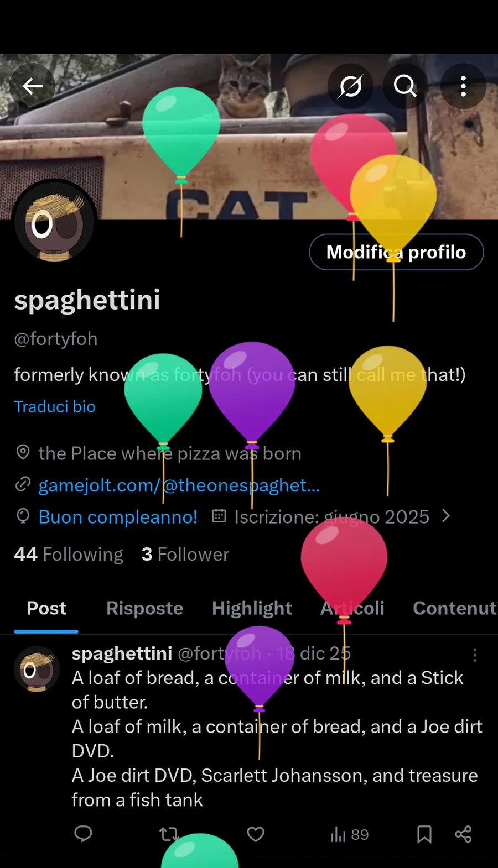
Task: Open the three-dot profile options menu
Action: 463,86
